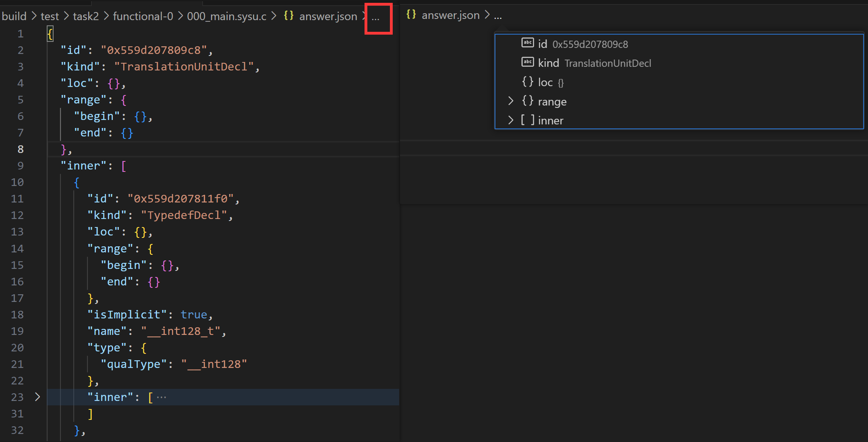This screenshot has width=868, height=442.
Task: Click JSON braces icon in left breadcrumb
Action: (x=288, y=16)
